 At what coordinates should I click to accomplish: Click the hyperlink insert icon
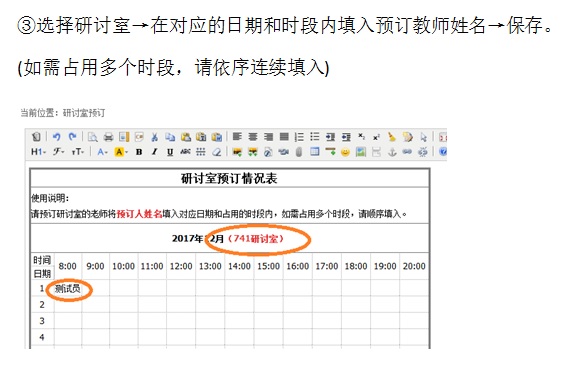(407, 152)
